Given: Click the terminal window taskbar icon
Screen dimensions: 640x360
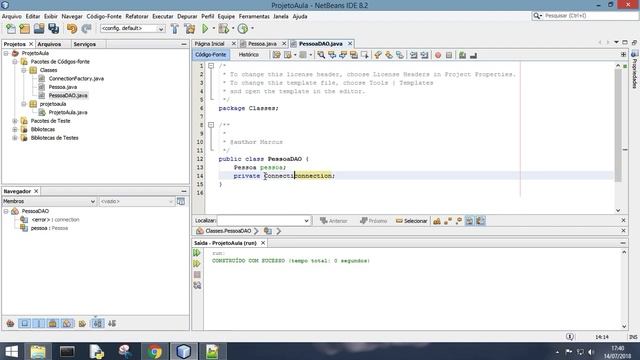Looking at the screenshot, I should click(67, 351).
